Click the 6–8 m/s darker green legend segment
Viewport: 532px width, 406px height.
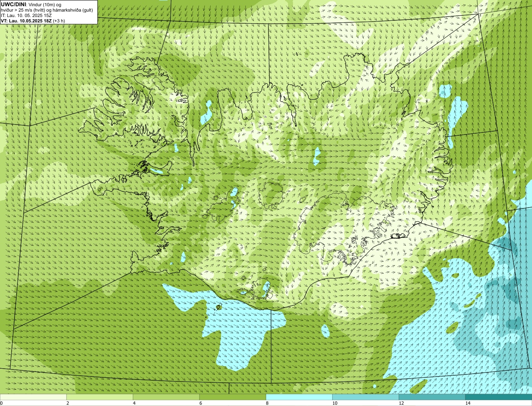(233, 397)
